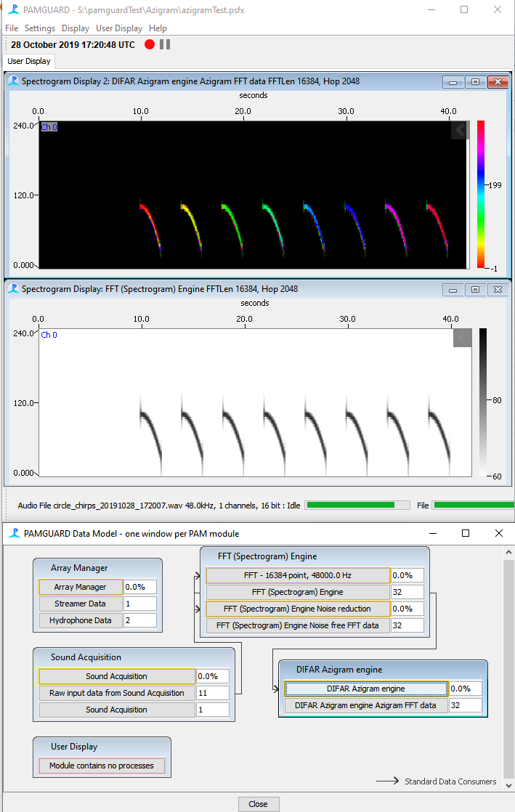Screen dimensions: 515x812
Task: Click the Close button in Data Model
Action: point(258,804)
